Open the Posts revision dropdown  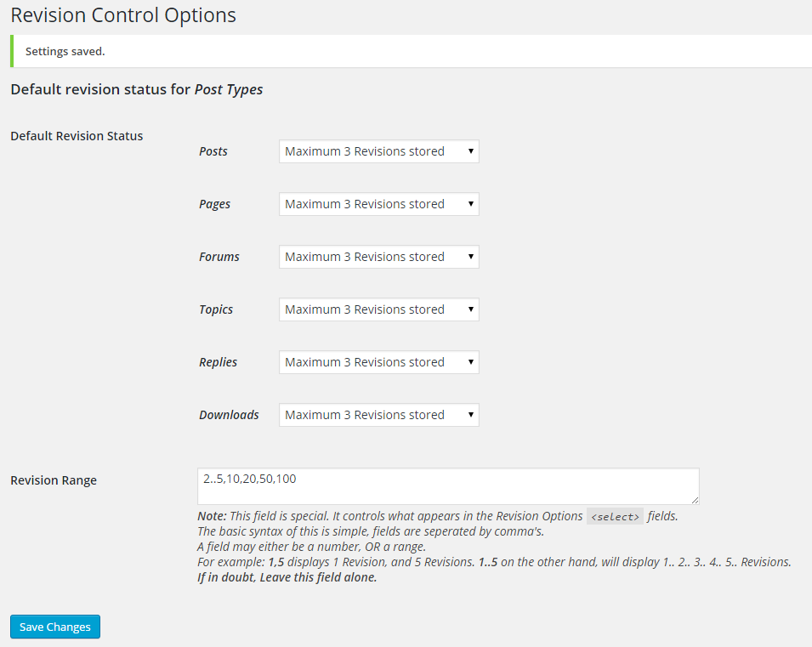coord(379,151)
